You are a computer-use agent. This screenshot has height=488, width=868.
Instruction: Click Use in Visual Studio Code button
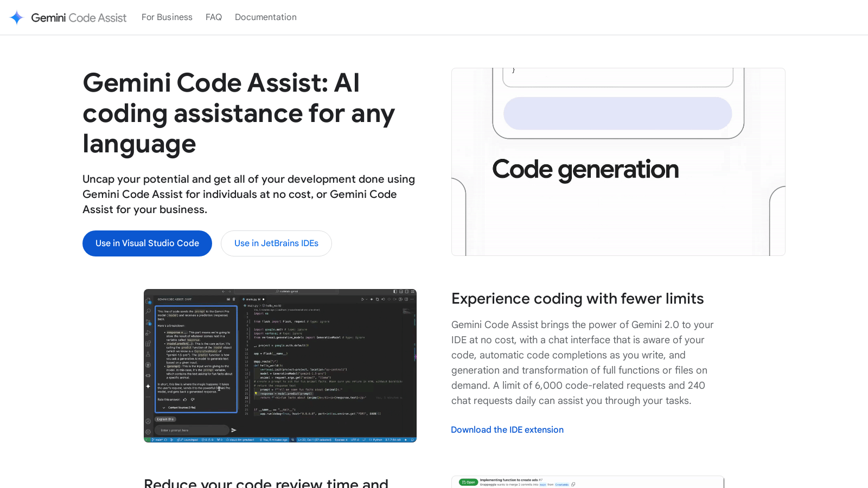pos(147,243)
